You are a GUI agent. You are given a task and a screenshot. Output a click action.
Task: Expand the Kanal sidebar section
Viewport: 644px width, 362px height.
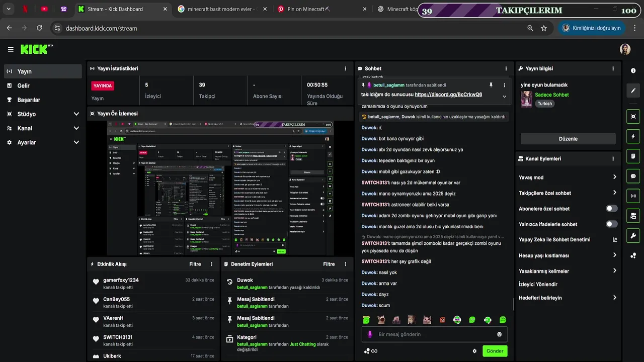(76, 128)
